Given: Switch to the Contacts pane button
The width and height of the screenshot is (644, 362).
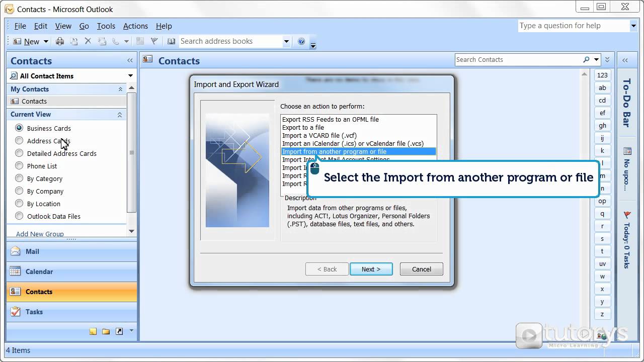Looking at the screenshot, I should (x=71, y=292).
